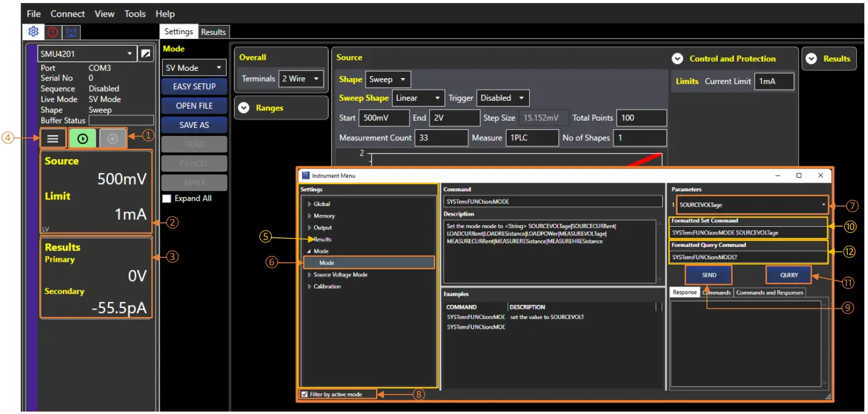This screenshot has width=868, height=414.
Task: Toggle the Control and Protection chevron
Action: 677,59
